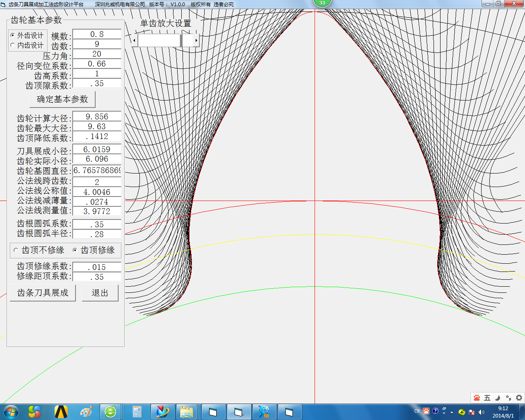Open the Windows Start menu
The width and height of the screenshot is (525, 420).
pos(11,412)
